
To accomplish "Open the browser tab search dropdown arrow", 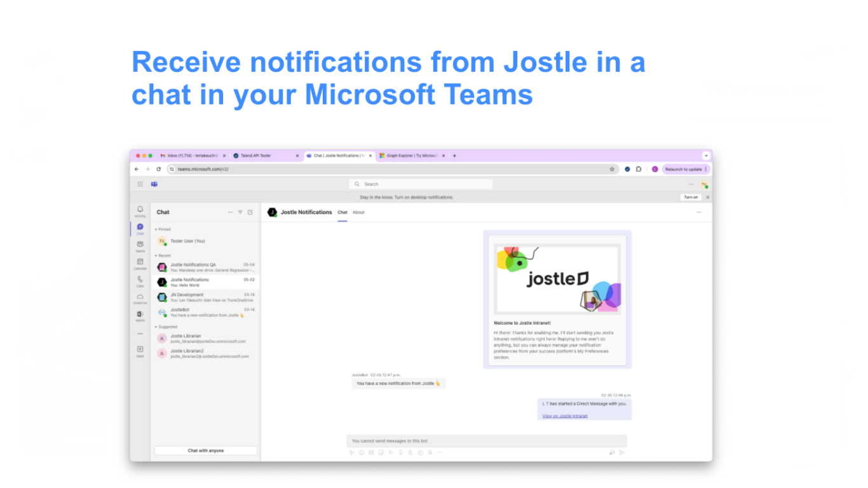I will (705, 156).
